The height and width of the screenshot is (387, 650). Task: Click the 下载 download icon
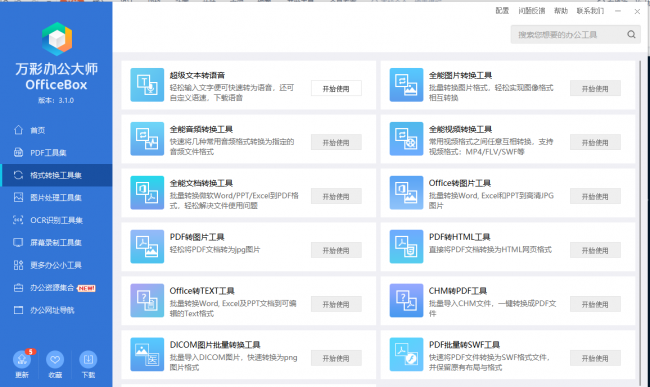pos(88,359)
